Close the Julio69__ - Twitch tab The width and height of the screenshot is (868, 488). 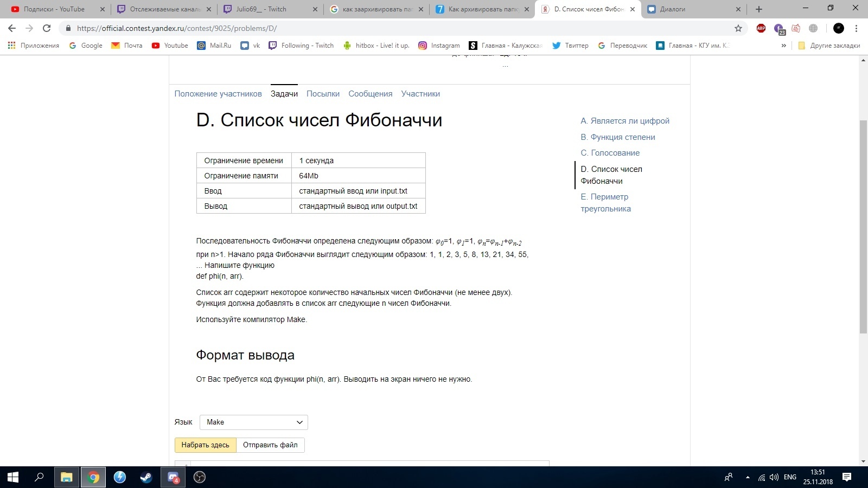click(316, 9)
